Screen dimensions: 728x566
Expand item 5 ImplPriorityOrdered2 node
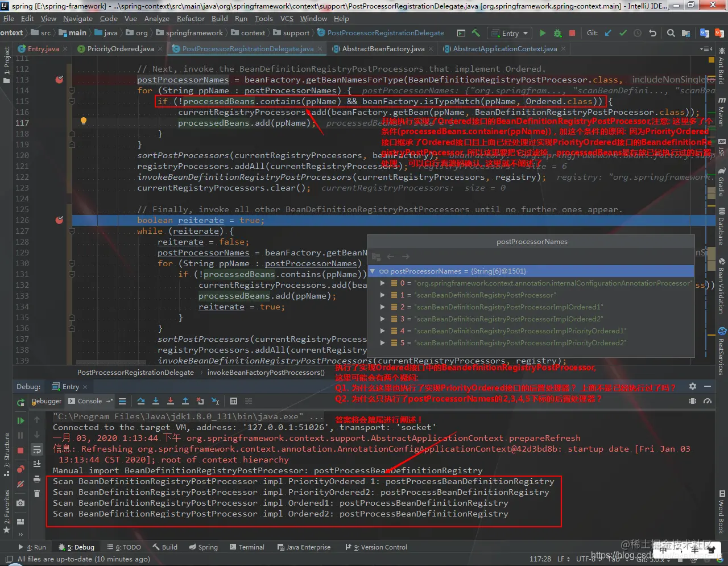click(383, 343)
